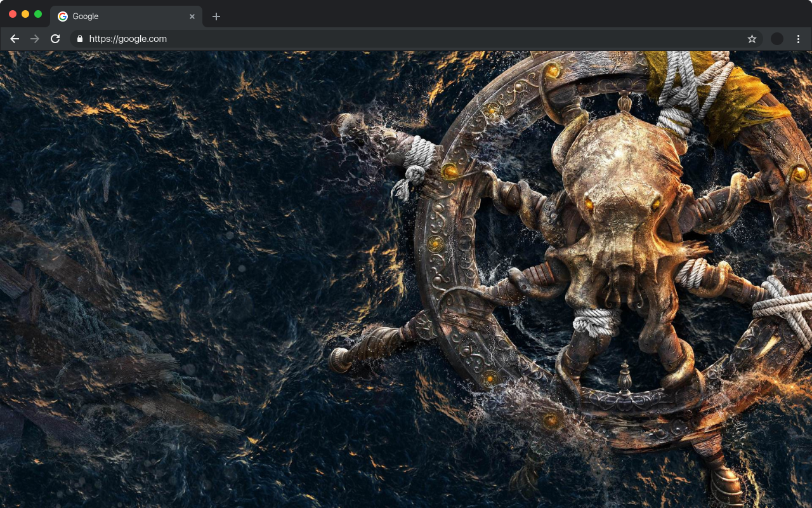
Task: View site info via the lock icon
Action: click(x=79, y=39)
